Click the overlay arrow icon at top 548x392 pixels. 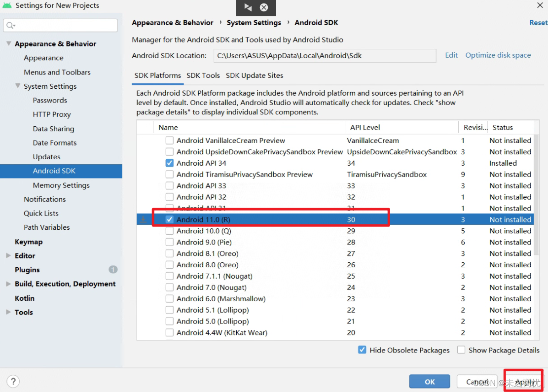(248, 7)
